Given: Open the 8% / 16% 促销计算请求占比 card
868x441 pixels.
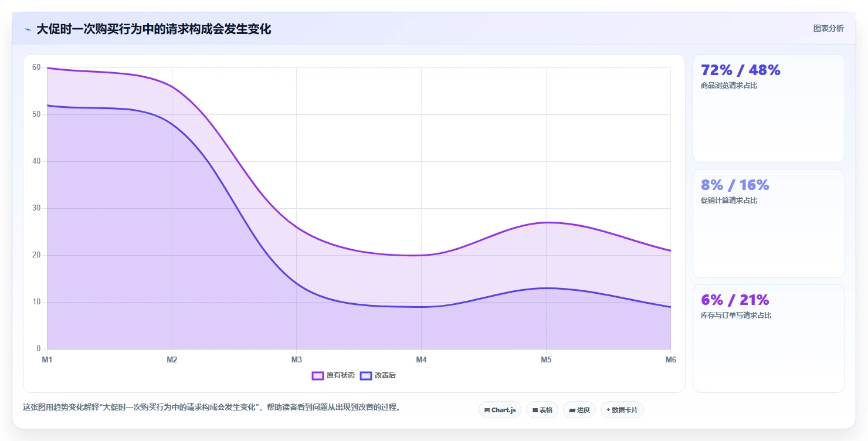Looking at the screenshot, I should tap(768, 223).
